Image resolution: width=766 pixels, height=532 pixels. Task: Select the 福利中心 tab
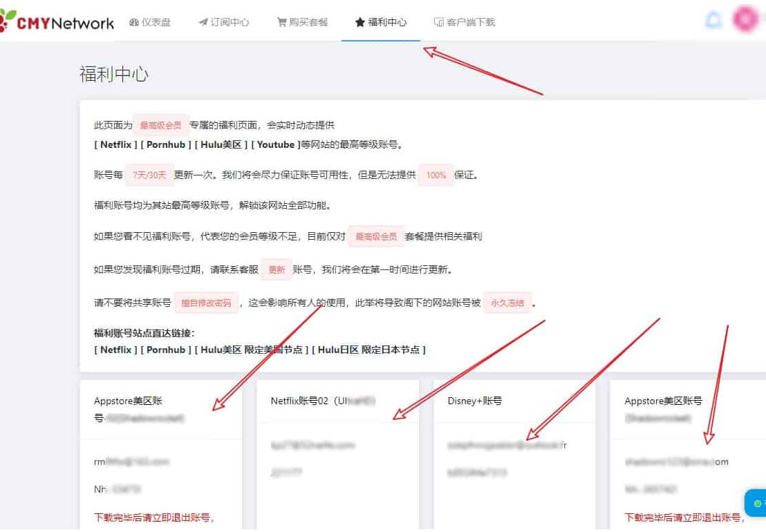[381, 22]
